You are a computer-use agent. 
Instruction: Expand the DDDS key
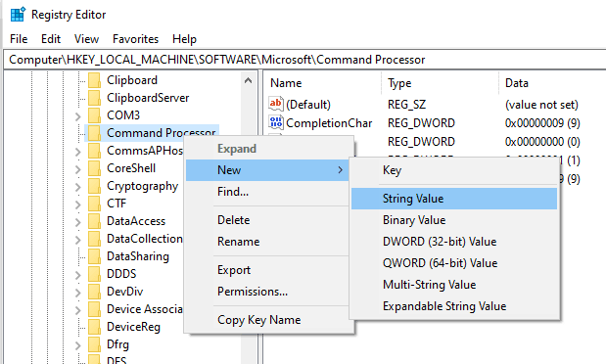tap(78, 275)
